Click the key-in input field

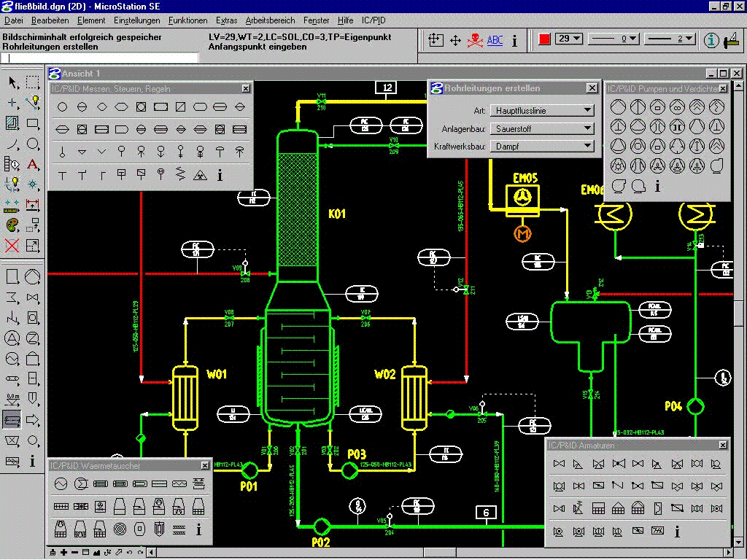tap(99, 58)
